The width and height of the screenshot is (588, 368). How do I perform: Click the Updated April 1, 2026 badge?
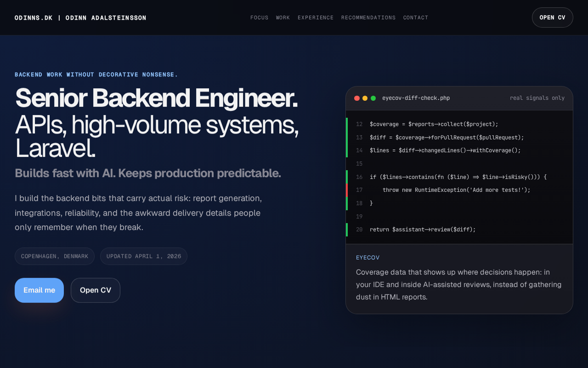[144, 256]
